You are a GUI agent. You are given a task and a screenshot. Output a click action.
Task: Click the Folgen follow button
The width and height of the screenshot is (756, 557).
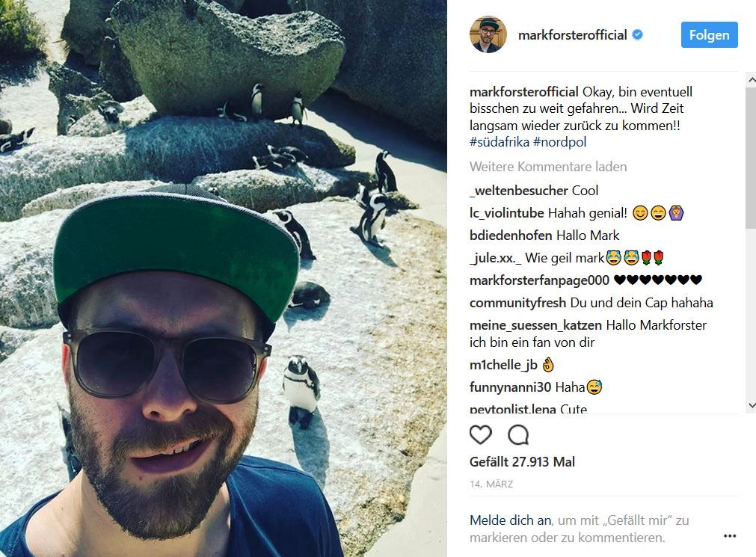(709, 34)
